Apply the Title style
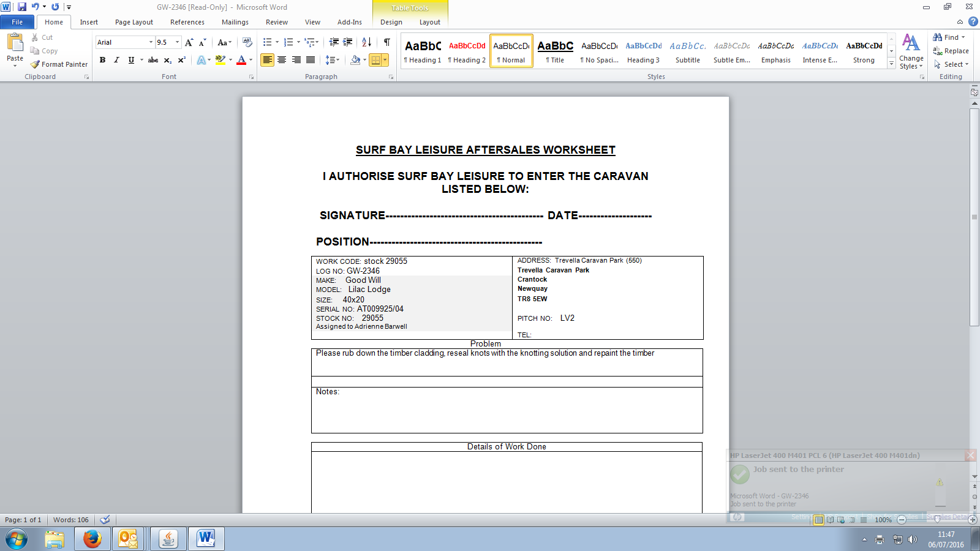The width and height of the screenshot is (980, 551). [556, 51]
